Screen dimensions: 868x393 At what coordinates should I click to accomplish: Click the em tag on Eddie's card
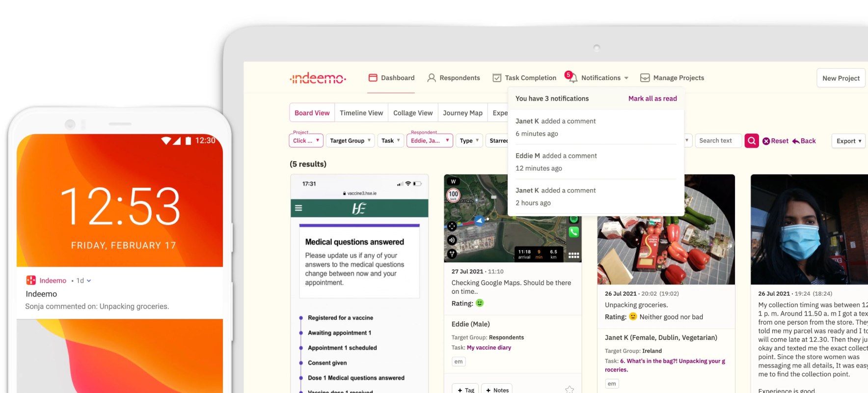[459, 362]
